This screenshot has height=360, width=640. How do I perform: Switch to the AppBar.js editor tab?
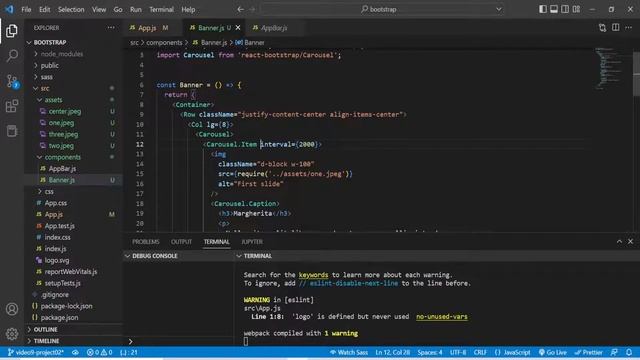tap(274, 28)
